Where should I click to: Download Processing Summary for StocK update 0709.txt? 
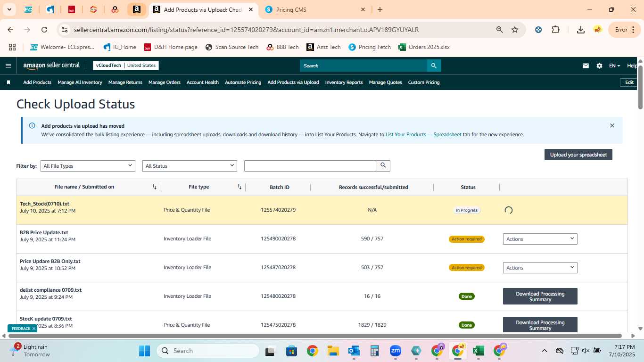[540, 325]
